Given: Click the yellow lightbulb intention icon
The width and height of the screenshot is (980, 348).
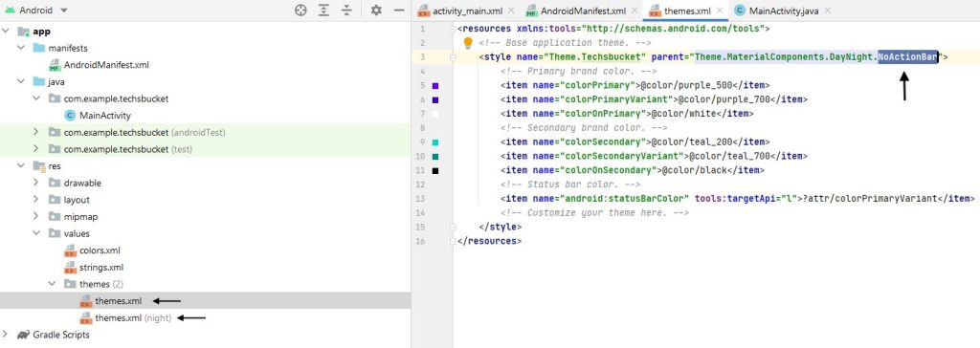Looking at the screenshot, I should 467,43.
